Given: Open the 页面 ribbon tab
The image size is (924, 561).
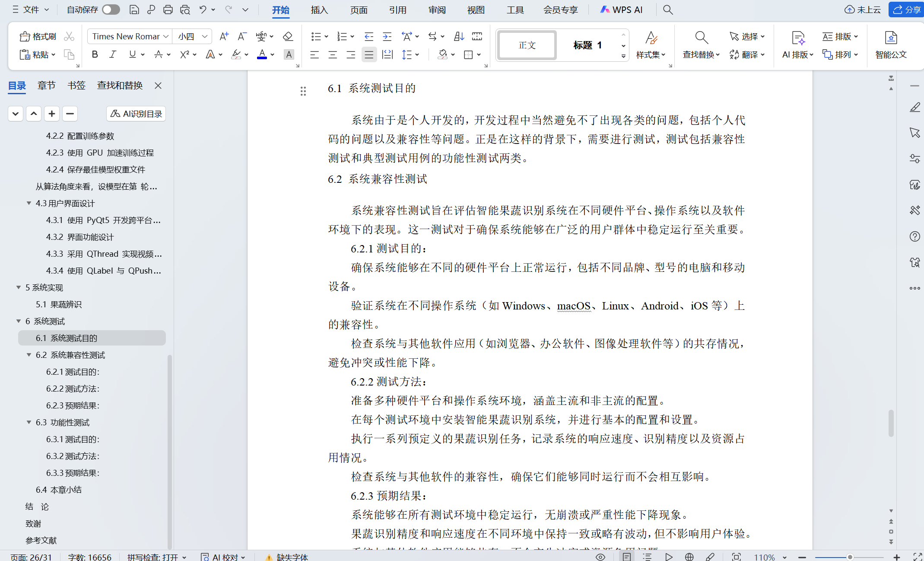Looking at the screenshot, I should point(359,10).
